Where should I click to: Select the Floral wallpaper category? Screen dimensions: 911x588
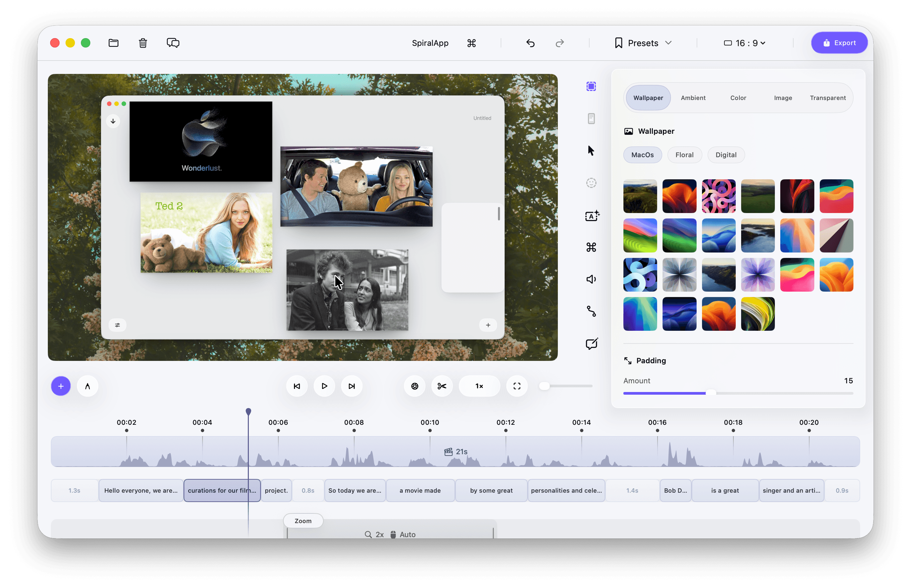(x=684, y=155)
